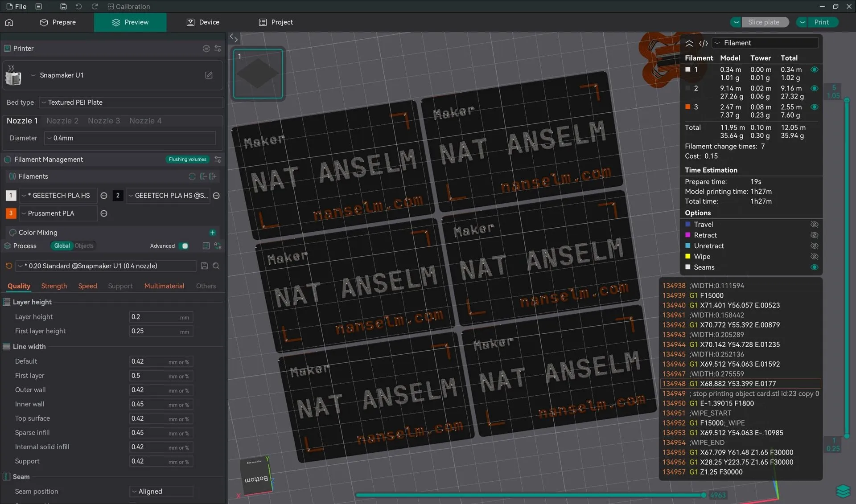The width and height of the screenshot is (856, 504).
Task: Click the Print button
Action: coord(821,22)
